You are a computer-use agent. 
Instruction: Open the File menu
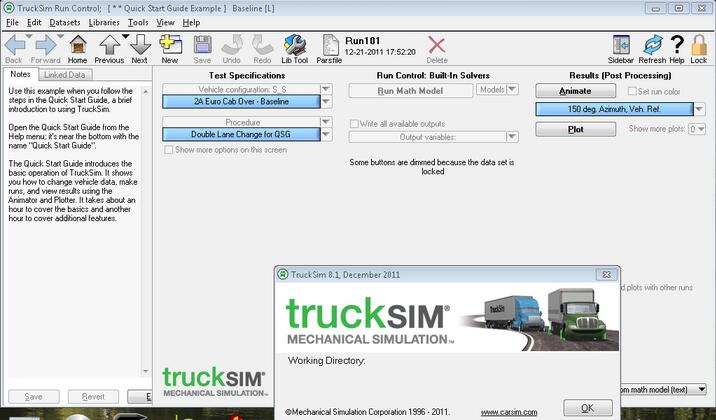pyautogui.click(x=12, y=22)
